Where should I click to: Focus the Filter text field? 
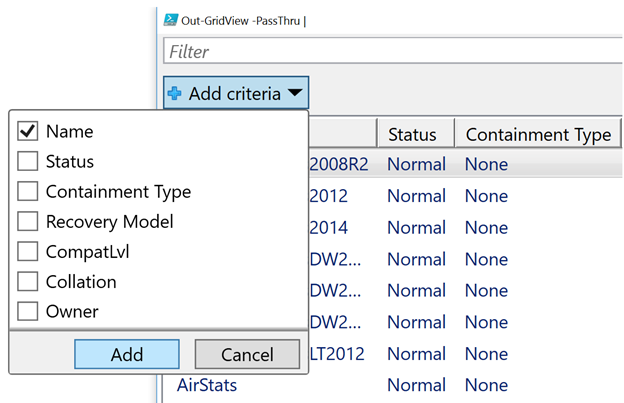[x=390, y=51]
